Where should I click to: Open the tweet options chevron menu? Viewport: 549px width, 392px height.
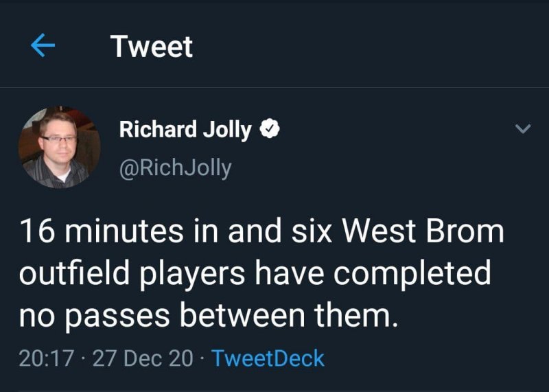pos(523,129)
